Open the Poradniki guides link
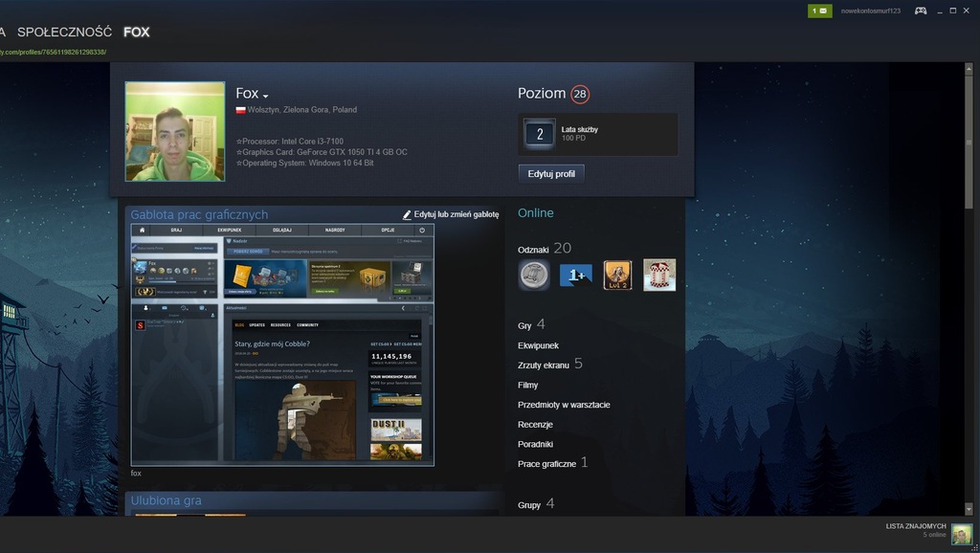The image size is (980, 553). tap(535, 444)
